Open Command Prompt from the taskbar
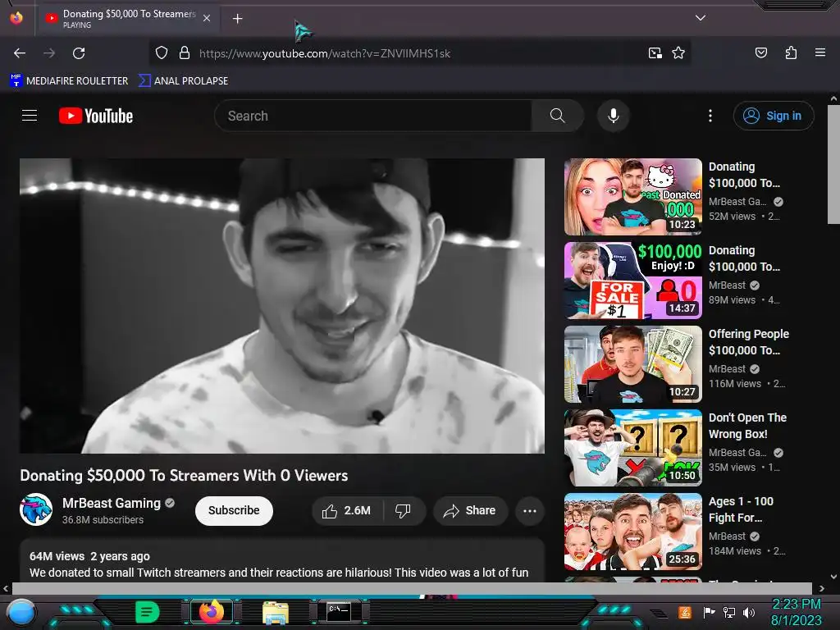 pyautogui.click(x=339, y=612)
